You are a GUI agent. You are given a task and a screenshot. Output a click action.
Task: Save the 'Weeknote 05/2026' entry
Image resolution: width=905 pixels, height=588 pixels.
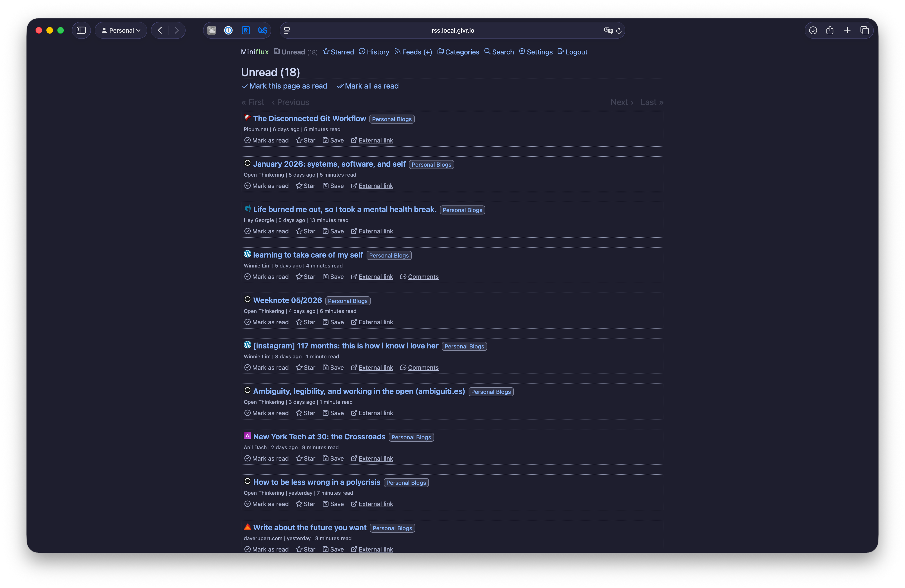click(333, 322)
